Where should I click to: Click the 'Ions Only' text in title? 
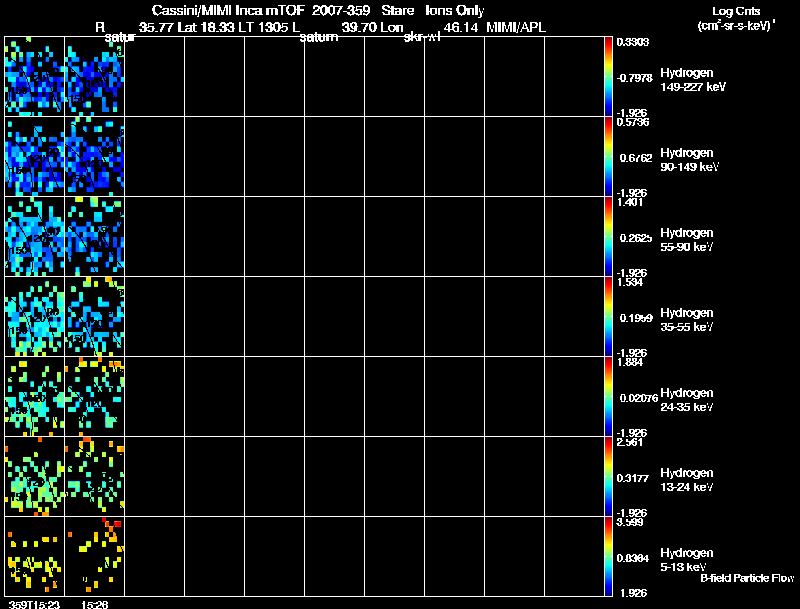pyautogui.click(x=455, y=11)
